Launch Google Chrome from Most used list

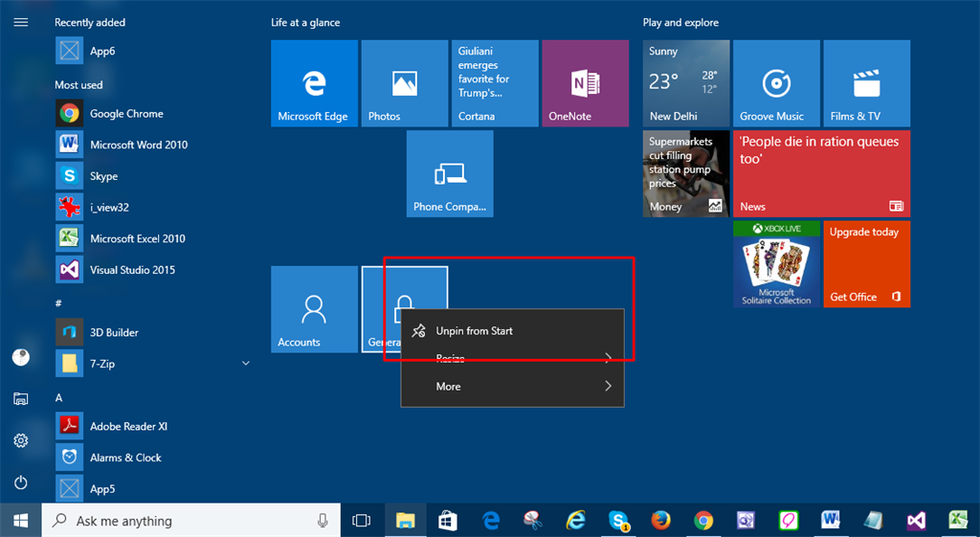click(x=126, y=114)
